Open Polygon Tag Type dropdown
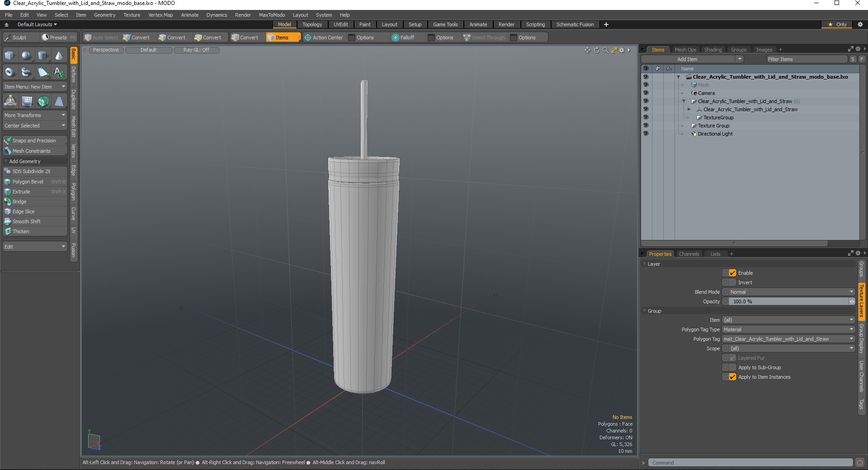 point(789,329)
